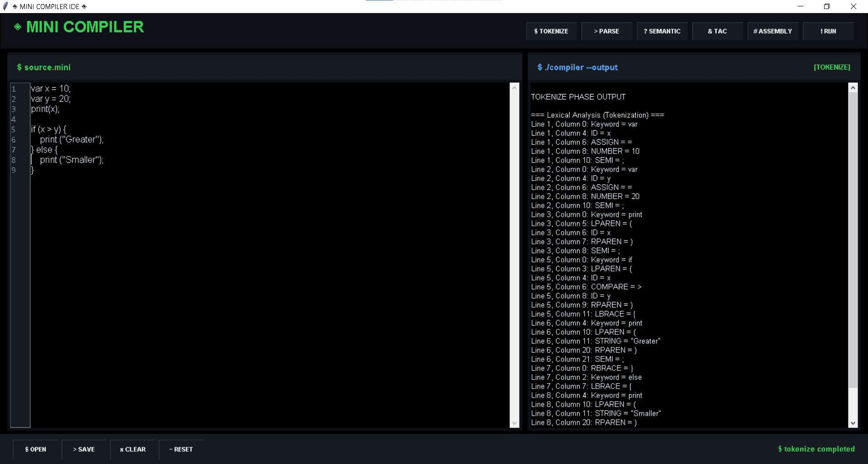Click code line 'var y = 20;'
Image resolution: width=868 pixels, height=464 pixels.
51,99
